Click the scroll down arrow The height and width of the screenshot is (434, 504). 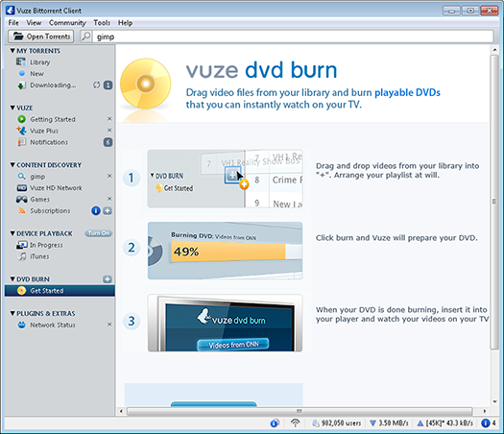tap(494, 401)
